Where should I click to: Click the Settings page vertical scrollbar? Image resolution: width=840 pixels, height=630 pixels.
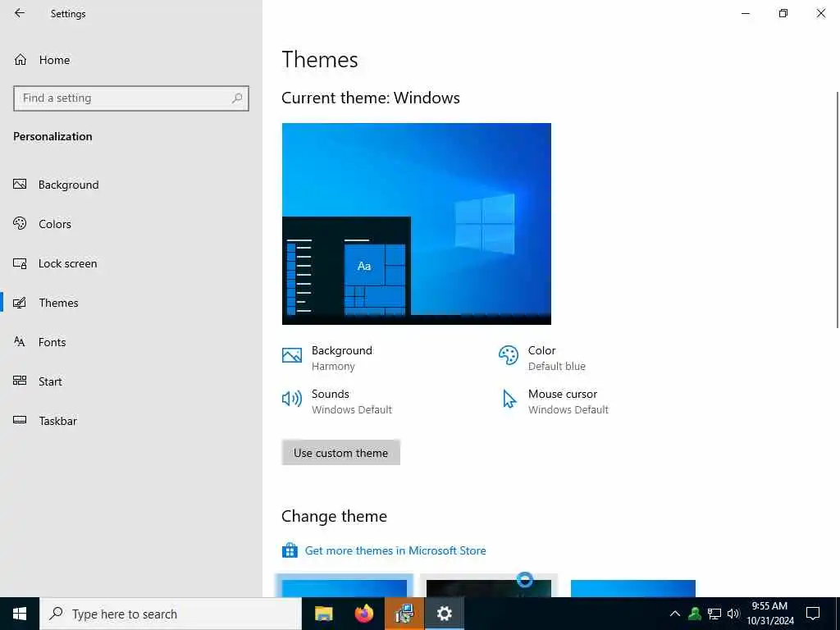[x=838, y=209]
